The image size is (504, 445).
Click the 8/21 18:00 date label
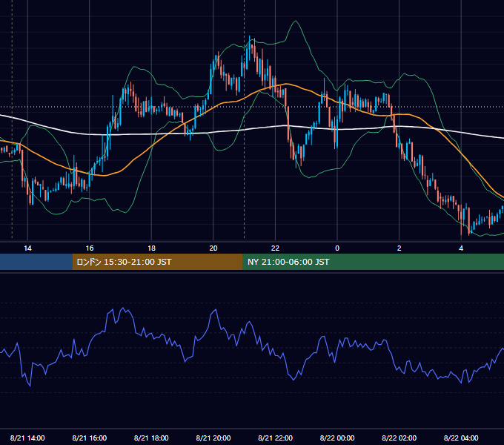(x=151, y=438)
